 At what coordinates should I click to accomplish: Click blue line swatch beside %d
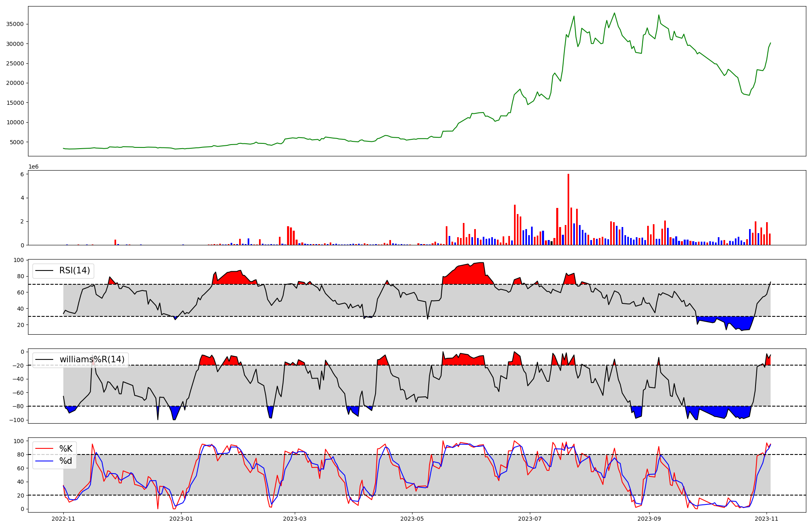(x=45, y=461)
